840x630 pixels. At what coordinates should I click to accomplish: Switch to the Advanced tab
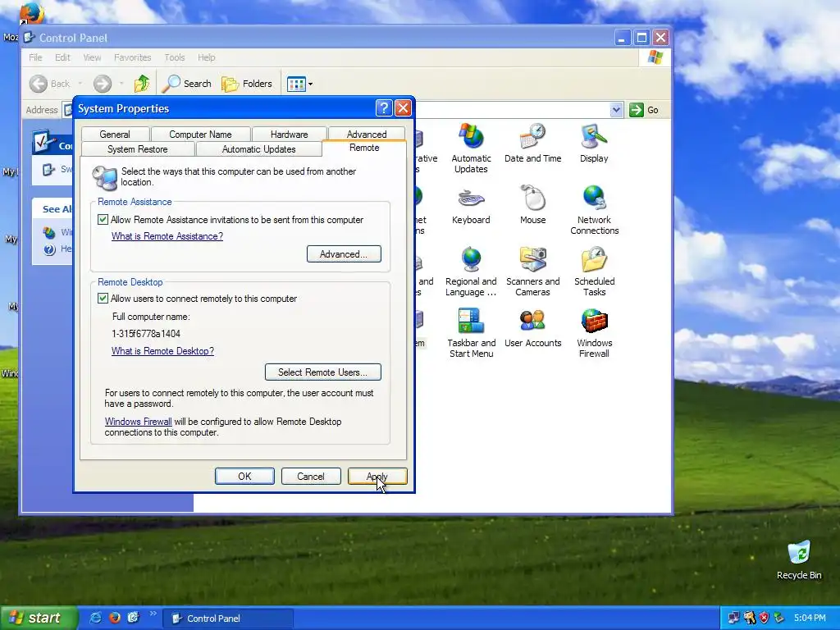point(367,134)
